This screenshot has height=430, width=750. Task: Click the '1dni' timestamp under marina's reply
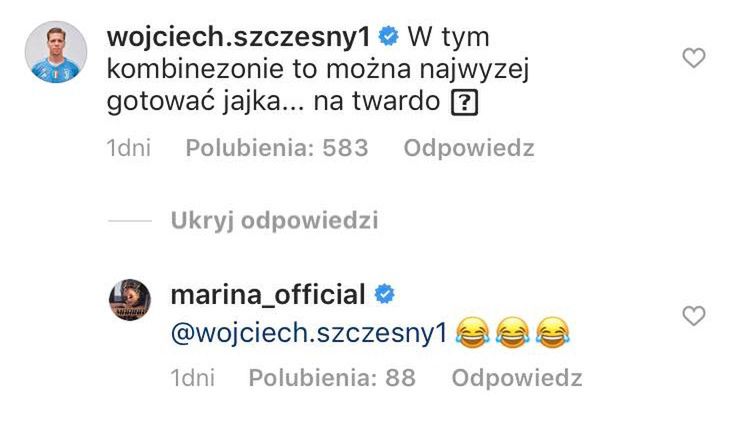(191, 379)
